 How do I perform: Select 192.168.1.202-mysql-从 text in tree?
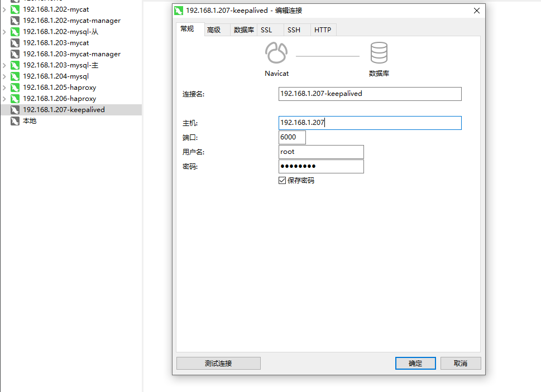pos(61,32)
